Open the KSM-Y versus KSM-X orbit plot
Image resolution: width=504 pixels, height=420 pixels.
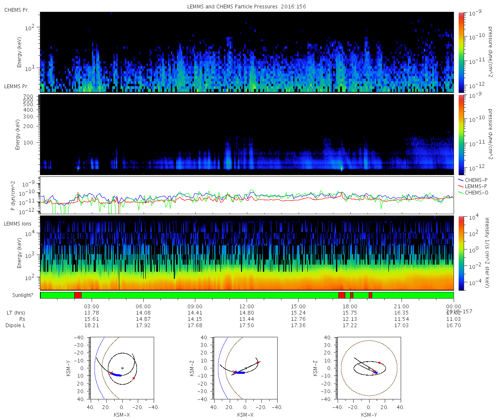122,368
